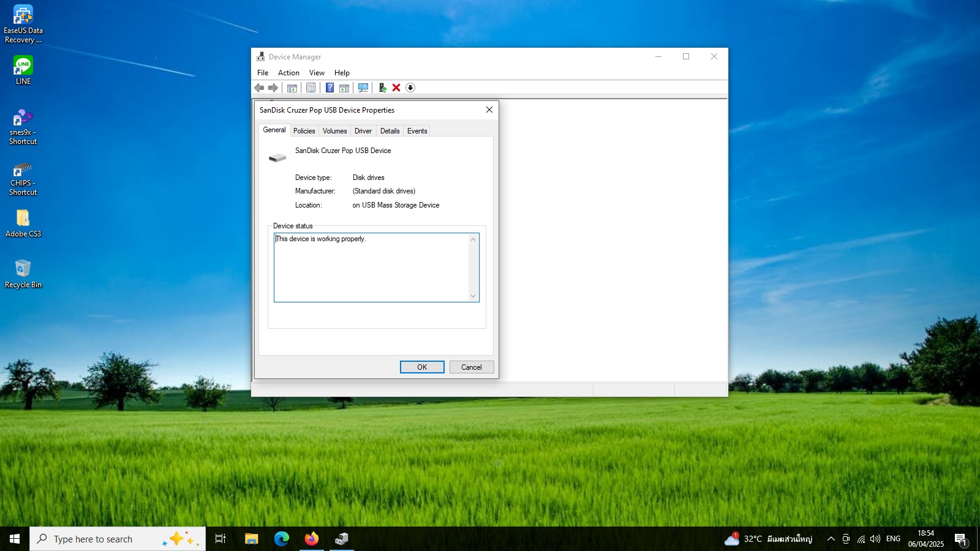This screenshot has width=980, height=551.
Task: Open the volume speaker tray icon
Action: 875,539
